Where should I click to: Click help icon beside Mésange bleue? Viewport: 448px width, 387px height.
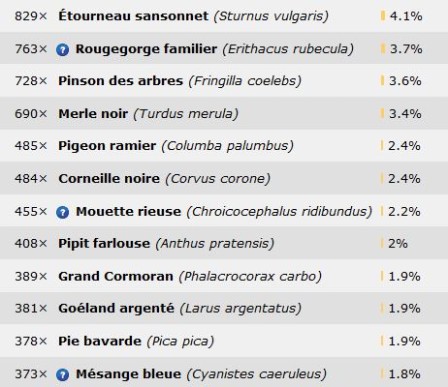coord(62,375)
